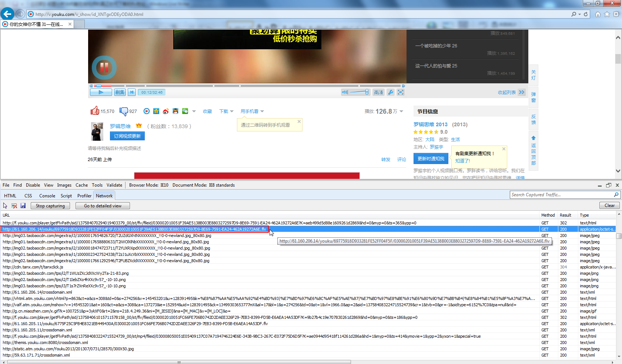The height and width of the screenshot is (364, 622).
Task: Toggle play with the player play button
Action: coord(101,92)
